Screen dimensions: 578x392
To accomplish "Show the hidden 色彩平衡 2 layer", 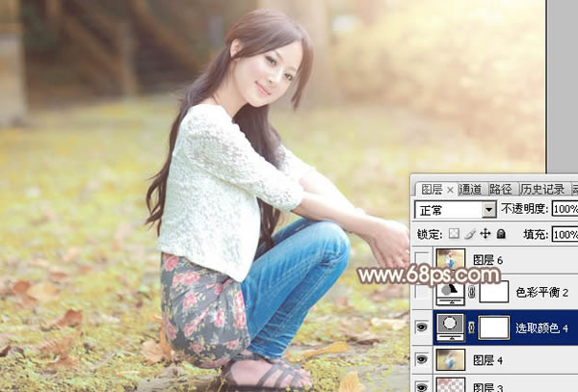I will pyautogui.click(x=422, y=292).
